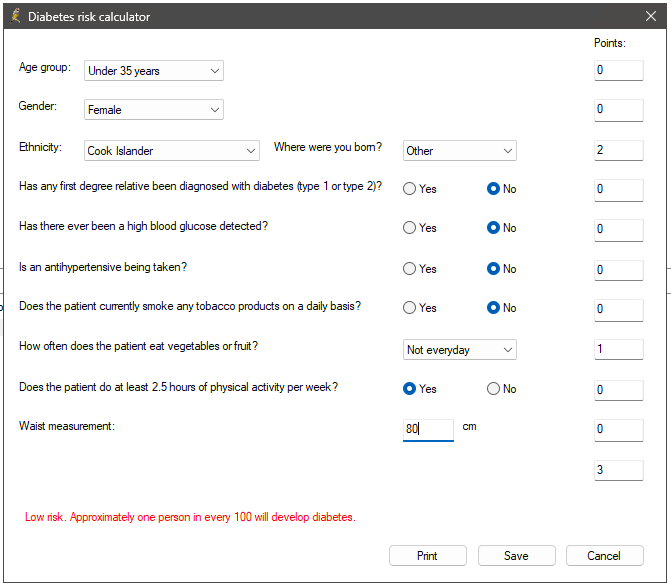
Task: Click the app icon in the title bar
Action: click(x=15, y=16)
